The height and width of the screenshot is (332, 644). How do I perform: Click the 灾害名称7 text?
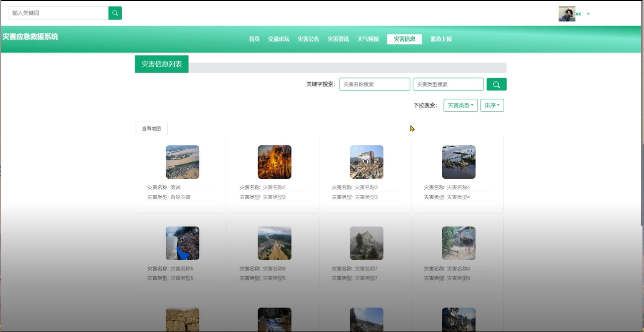366,269
